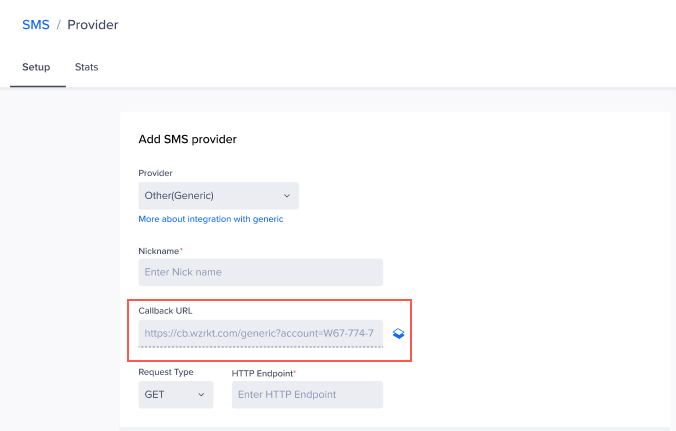Click the chevron arrow next to GET

tap(201, 394)
